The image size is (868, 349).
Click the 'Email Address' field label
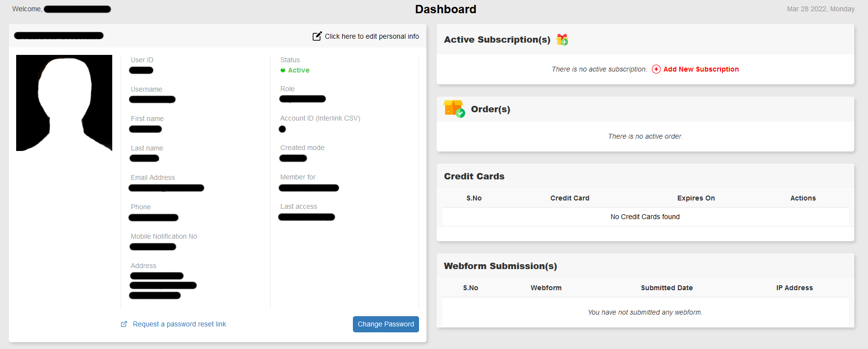[153, 177]
